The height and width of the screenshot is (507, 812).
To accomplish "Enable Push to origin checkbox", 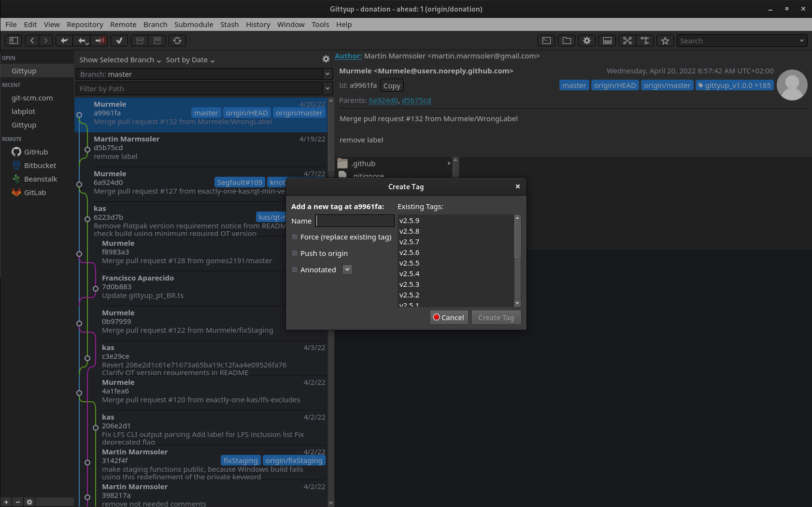I will [x=295, y=253].
